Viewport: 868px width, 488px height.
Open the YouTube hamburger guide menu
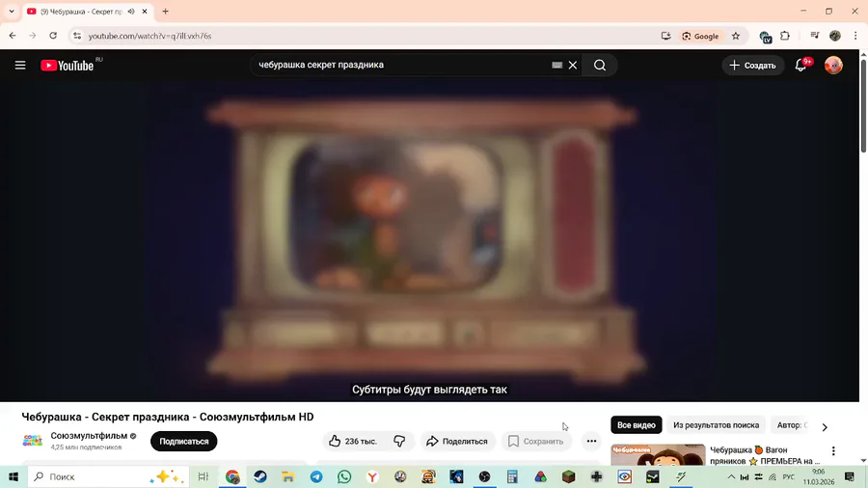(20, 66)
